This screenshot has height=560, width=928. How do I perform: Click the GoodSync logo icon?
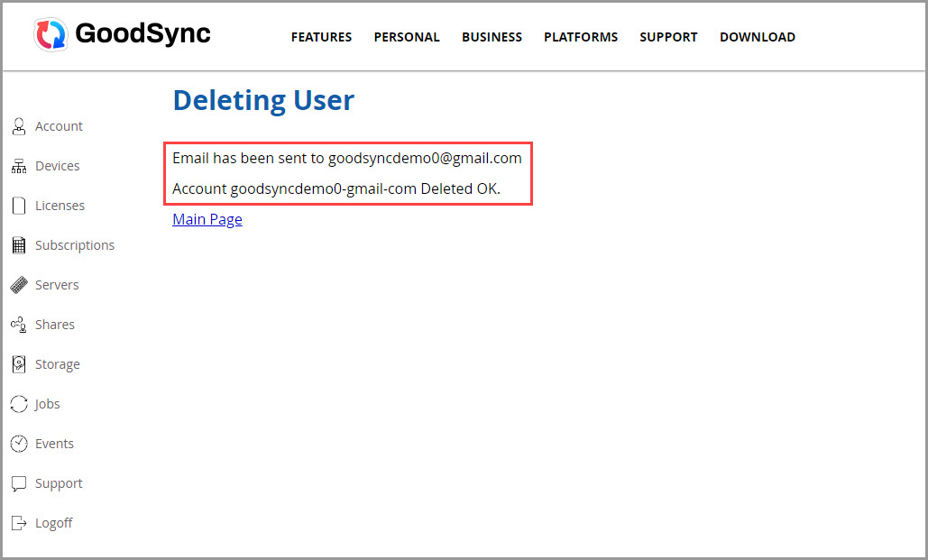coord(51,34)
